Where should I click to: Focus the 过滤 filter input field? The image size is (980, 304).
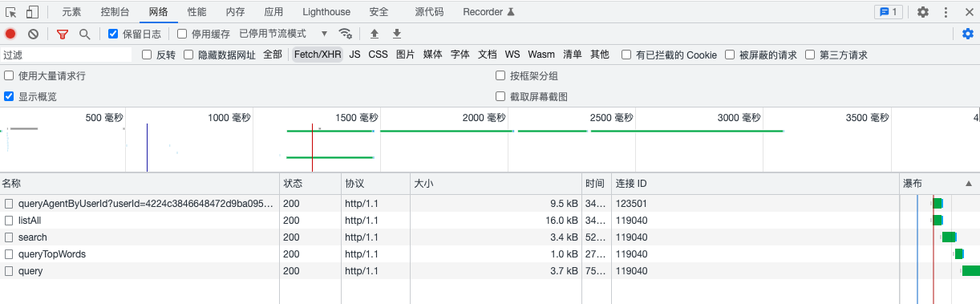(x=67, y=55)
